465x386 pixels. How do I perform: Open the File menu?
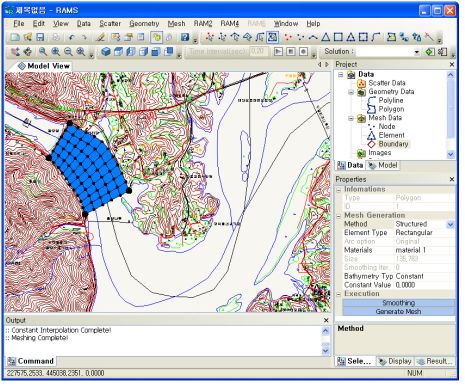point(19,24)
